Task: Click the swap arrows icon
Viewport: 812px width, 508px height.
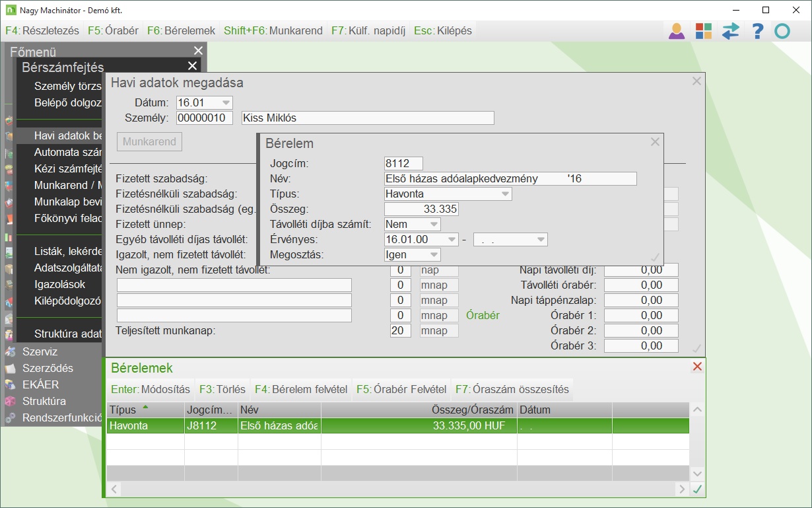Action: (731, 31)
